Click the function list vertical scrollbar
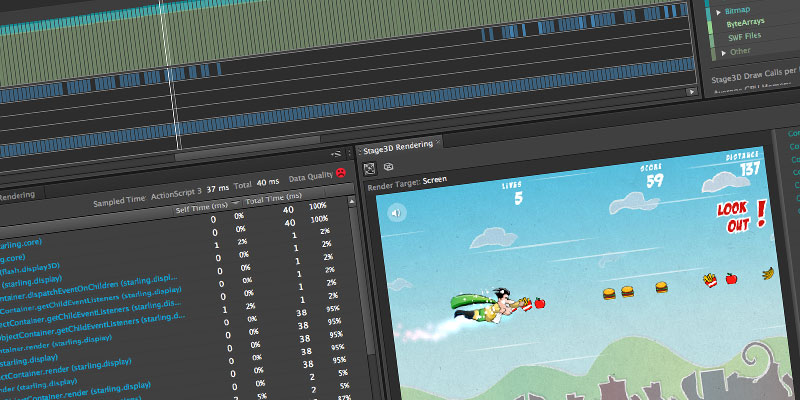 click(362, 278)
